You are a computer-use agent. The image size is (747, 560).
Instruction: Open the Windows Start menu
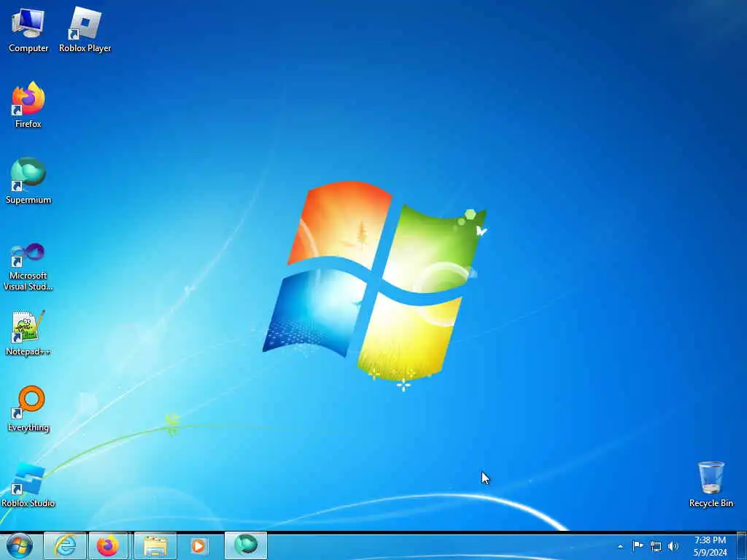coord(20,545)
